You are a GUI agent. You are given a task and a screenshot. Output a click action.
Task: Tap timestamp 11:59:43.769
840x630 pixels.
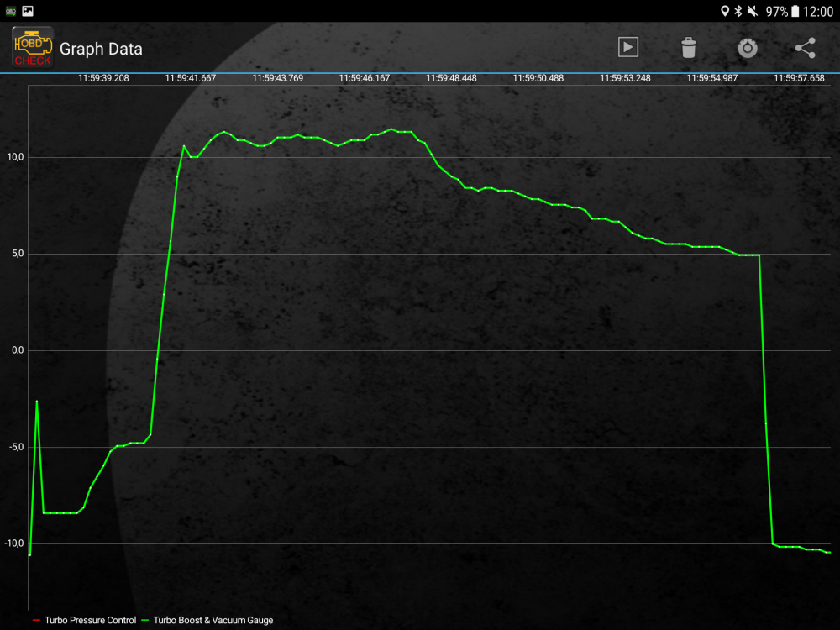point(277,78)
